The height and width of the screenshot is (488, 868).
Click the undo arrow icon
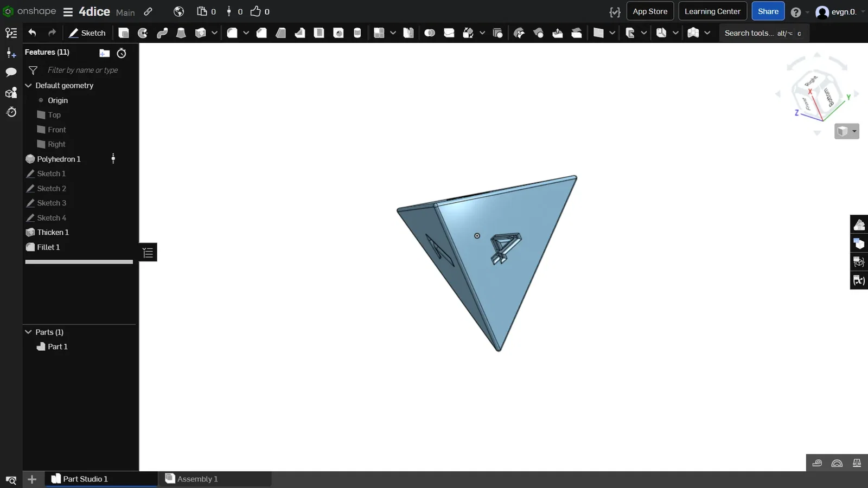32,33
